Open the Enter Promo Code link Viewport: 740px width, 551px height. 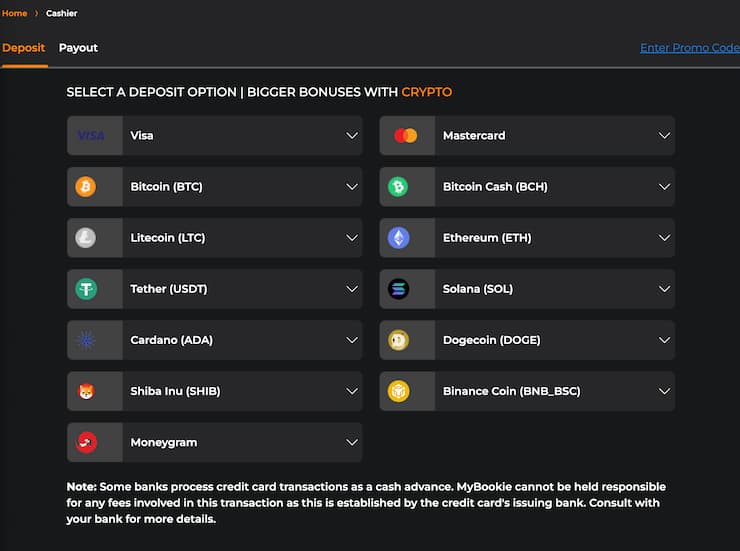tap(690, 48)
